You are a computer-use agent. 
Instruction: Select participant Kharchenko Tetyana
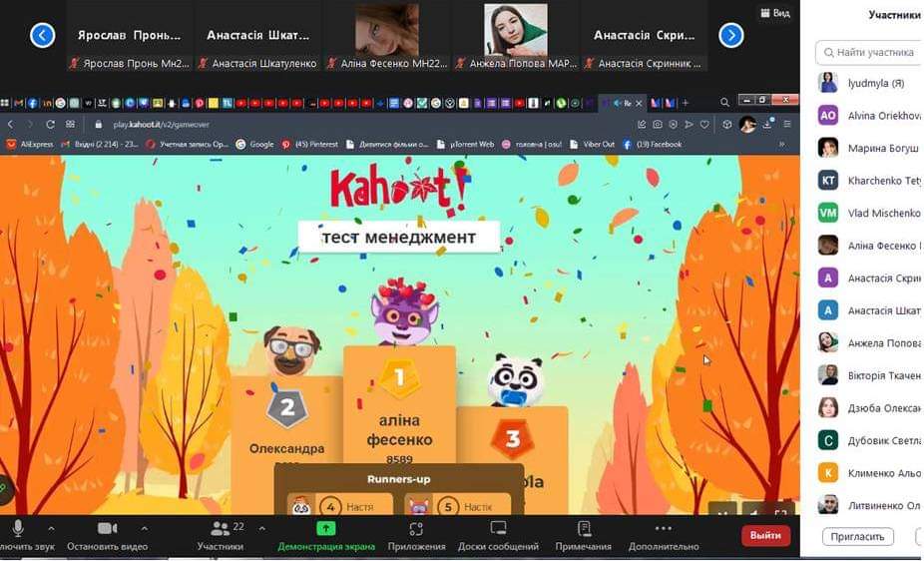point(870,181)
